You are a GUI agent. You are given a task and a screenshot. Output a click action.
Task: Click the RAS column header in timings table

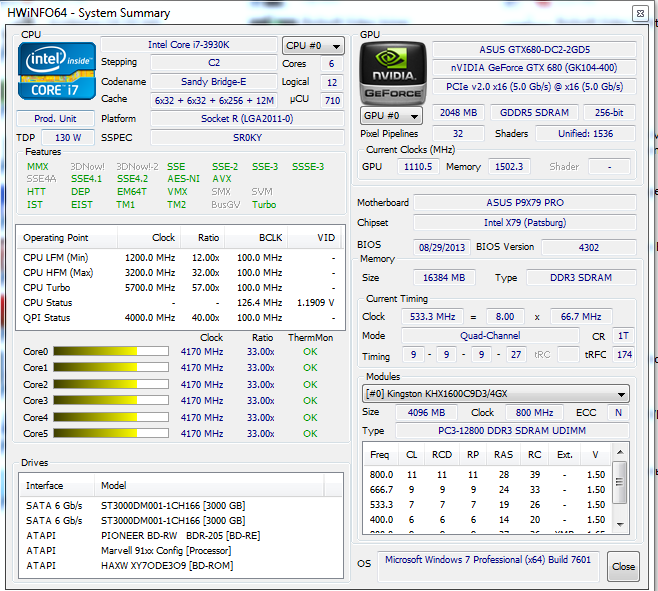pos(504,455)
